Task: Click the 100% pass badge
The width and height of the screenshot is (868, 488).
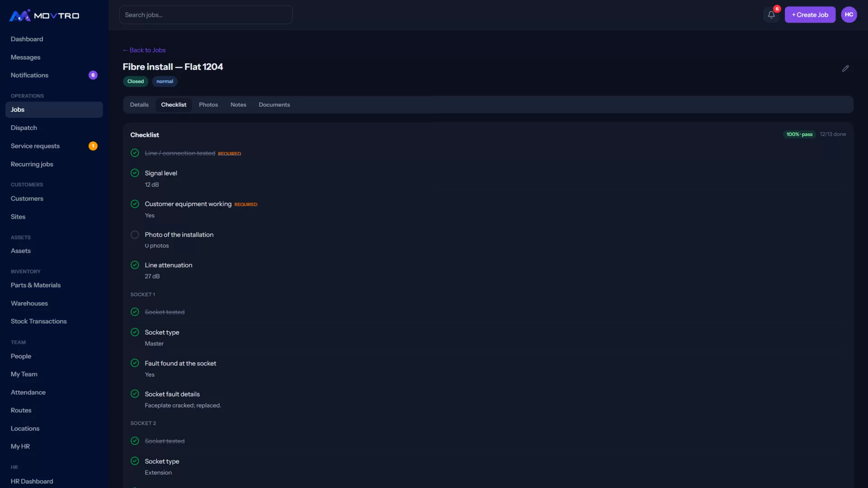Action: tap(799, 134)
